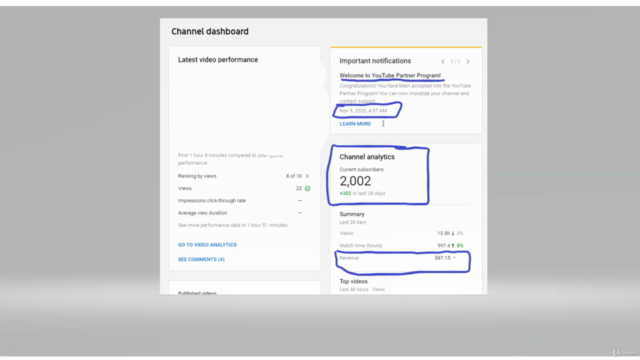Click the Important notifications heading
The image size is (640, 360).
pyautogui.click(x=375, y=61)
